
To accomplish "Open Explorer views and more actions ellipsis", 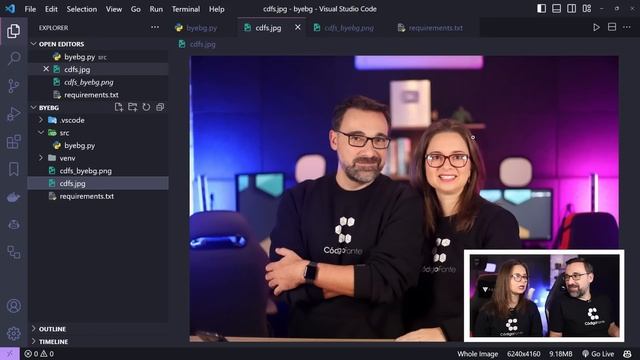I will coord(155,27).
